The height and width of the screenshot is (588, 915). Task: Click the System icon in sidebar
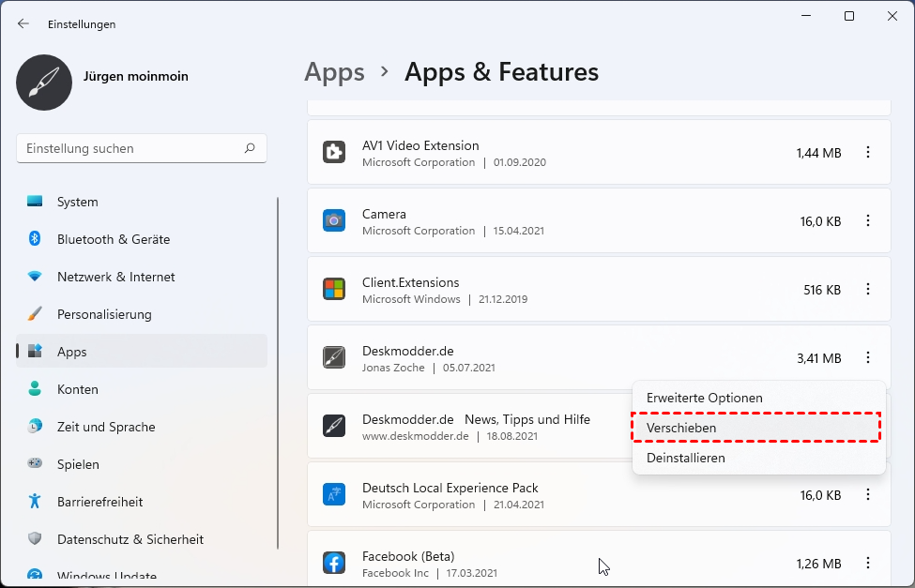click(x=35, y=202)
